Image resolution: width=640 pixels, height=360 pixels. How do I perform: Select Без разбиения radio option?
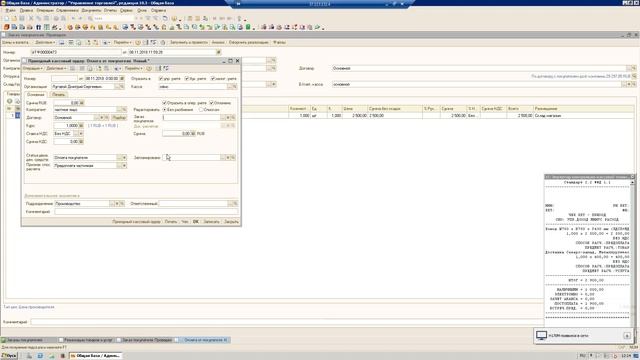[164, 110]
